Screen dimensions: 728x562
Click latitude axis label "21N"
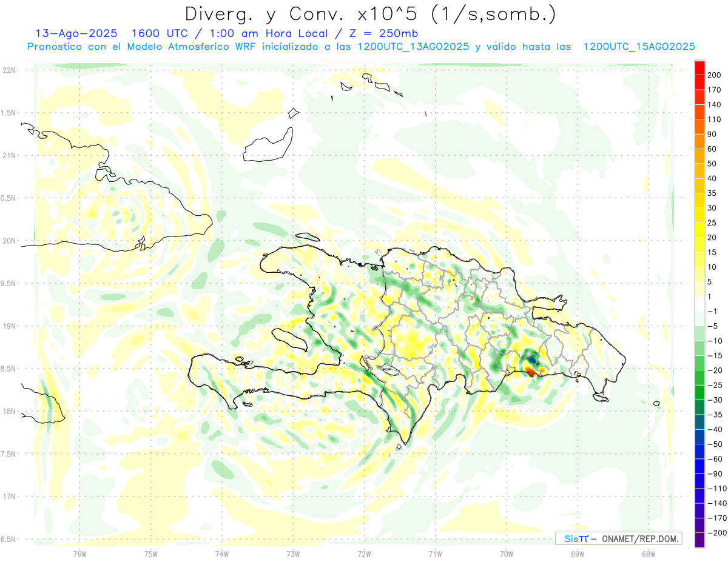pos(9,155)
